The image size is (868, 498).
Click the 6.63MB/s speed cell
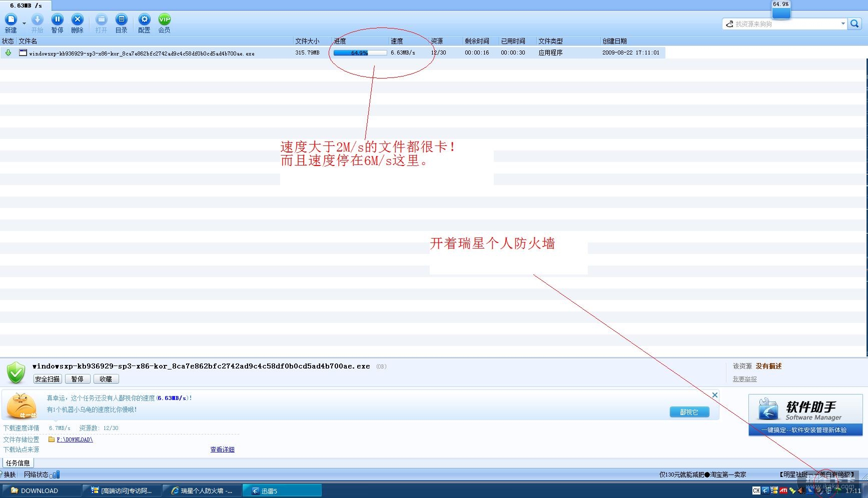click(x=403, y=52)
